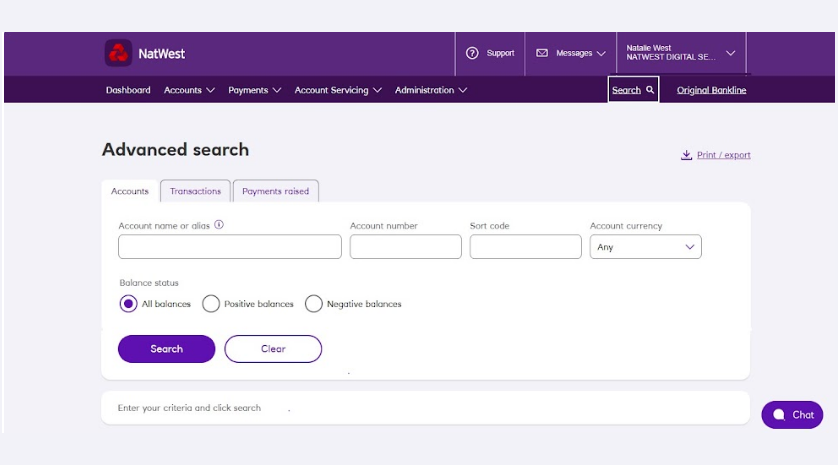Click the download icon beside Print / export
838x465 pixels.
pos(686,155)
